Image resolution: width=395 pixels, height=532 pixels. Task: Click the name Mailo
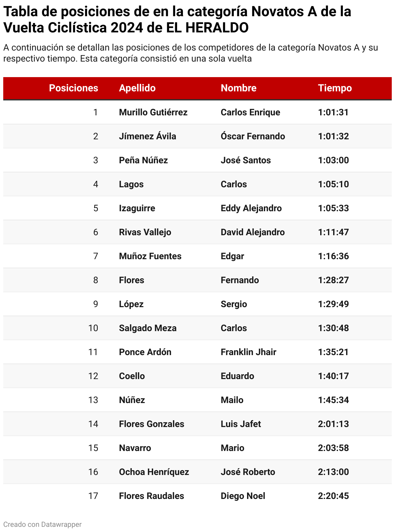(x=232, y=400)
